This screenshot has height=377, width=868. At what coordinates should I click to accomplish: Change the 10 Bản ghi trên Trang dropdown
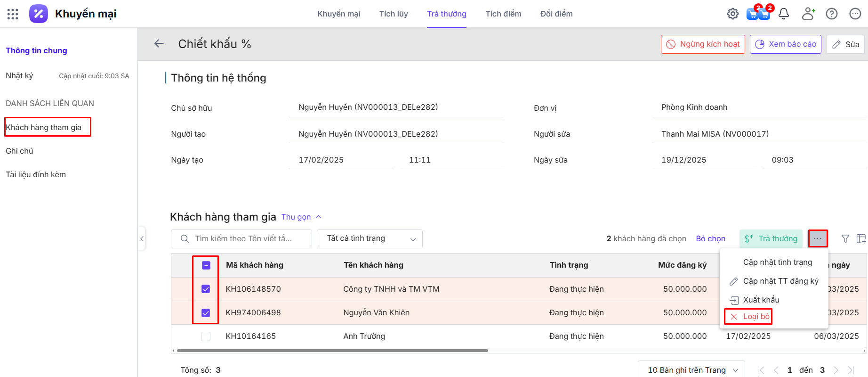point(691,370)
